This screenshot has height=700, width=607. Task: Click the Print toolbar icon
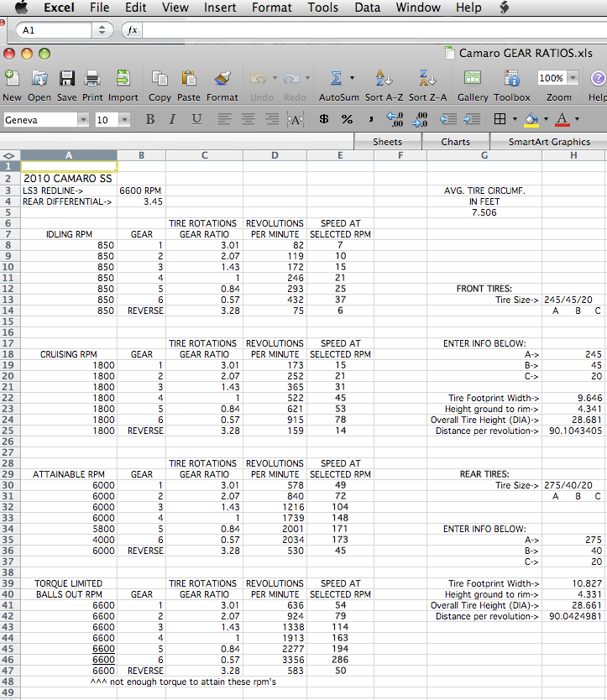tap(92, 79)
